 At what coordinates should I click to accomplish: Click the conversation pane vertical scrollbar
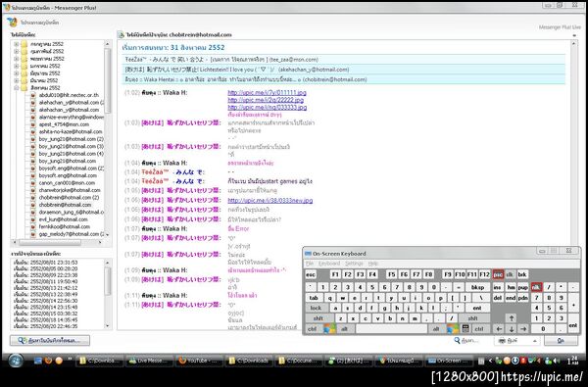point(573,142)
